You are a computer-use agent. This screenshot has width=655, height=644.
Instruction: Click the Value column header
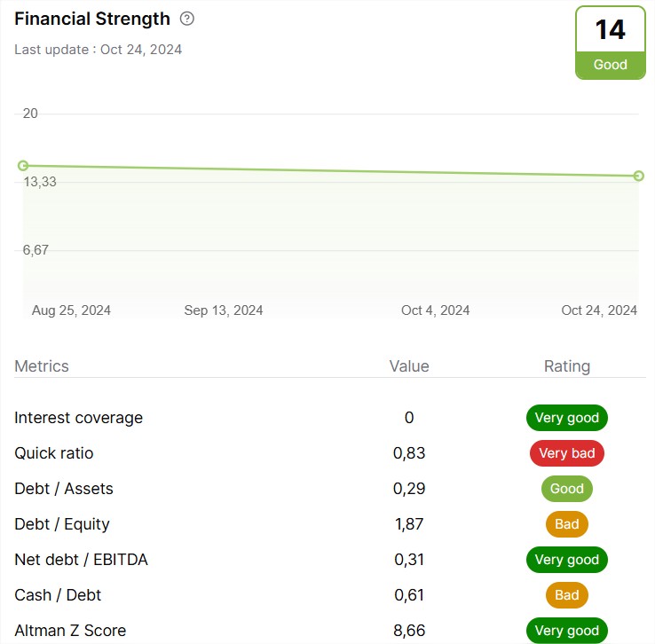point(409,366)
